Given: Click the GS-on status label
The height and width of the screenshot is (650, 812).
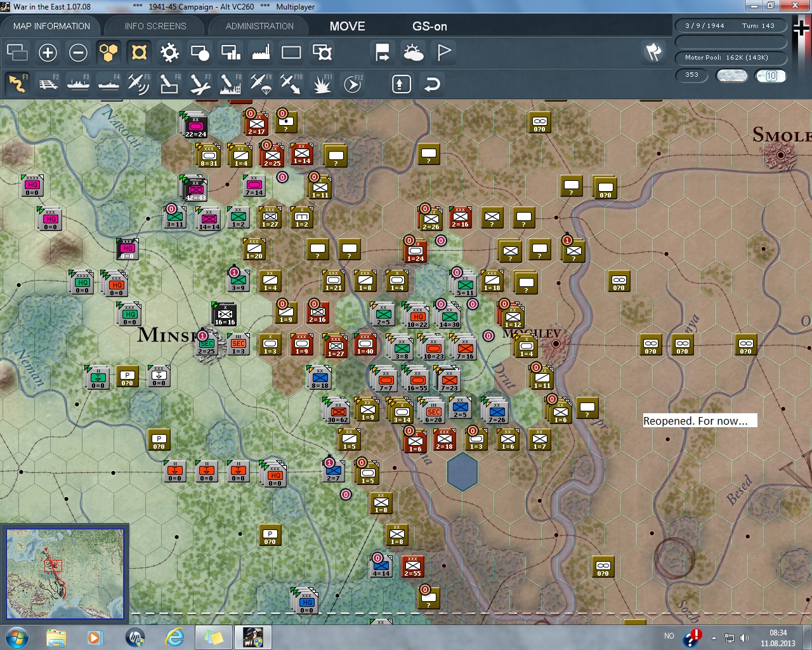Looking at the screenshot, I should (x=429, y=26).
